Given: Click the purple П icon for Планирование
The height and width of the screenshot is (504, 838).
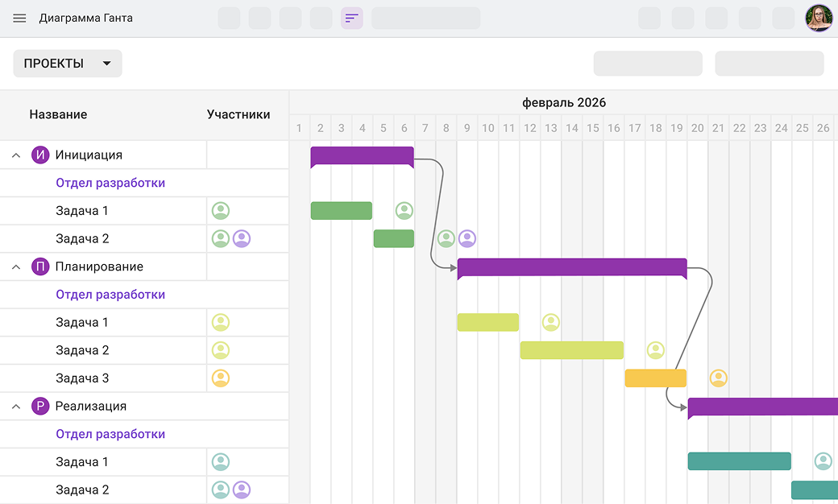Looking at the screenshot, I should pyautogui.click(x=40, y=266).
